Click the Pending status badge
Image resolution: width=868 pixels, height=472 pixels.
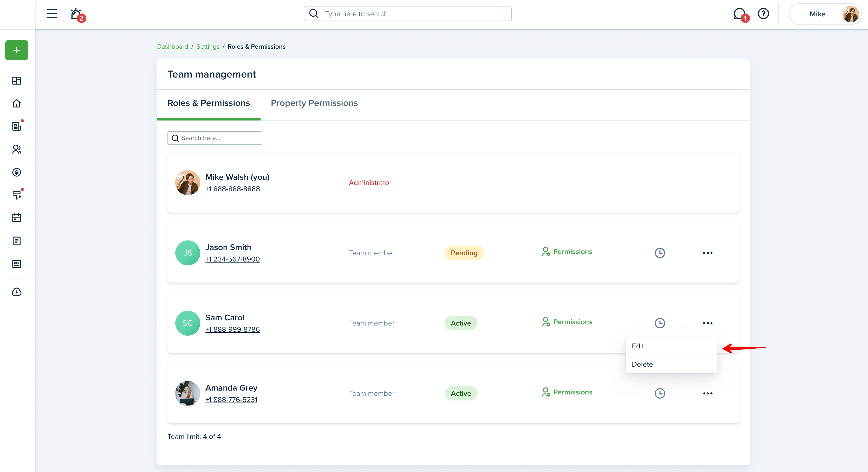464,253
